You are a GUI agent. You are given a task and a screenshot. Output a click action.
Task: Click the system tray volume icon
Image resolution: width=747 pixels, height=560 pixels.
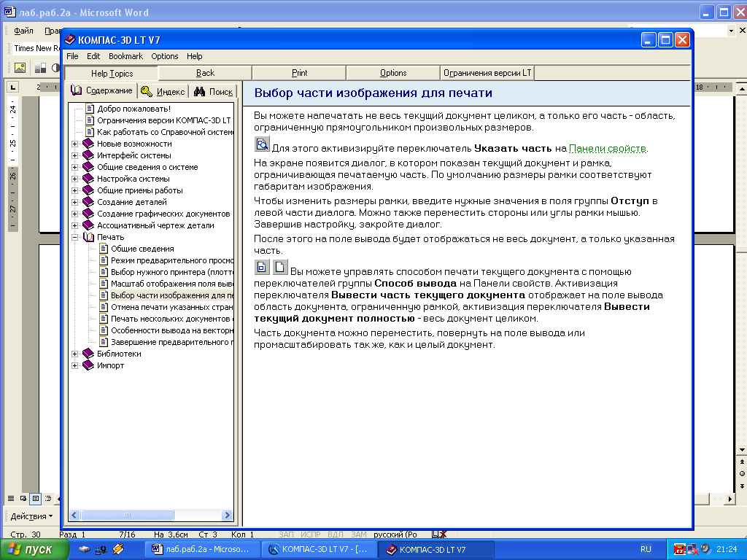point(705,549)
